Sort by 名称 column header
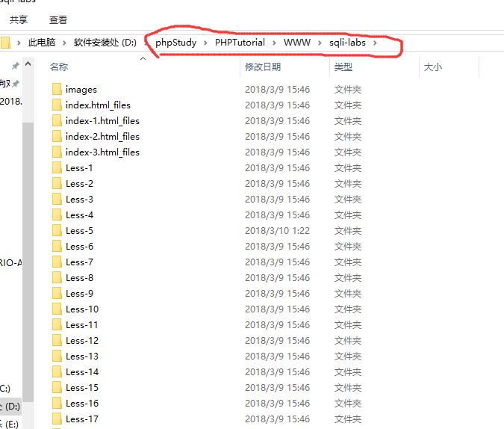The image size is (504, 429). click(x=59, y=67)
